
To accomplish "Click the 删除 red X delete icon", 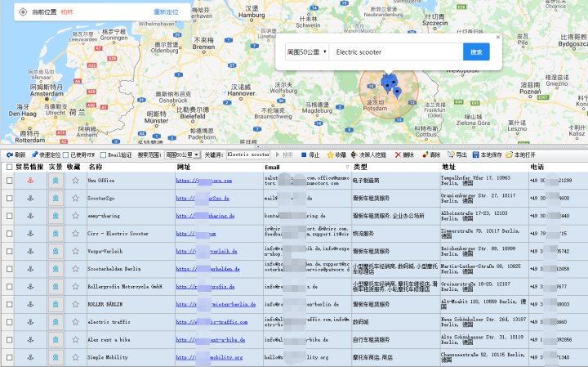I will pyautogui.click(x=398, y=155).
